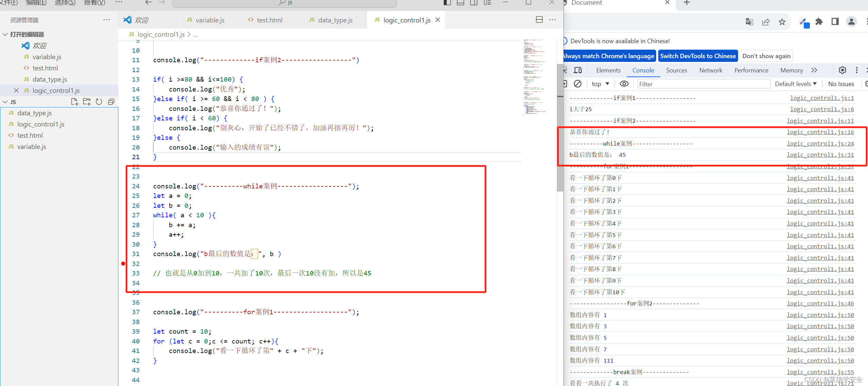Toggle breakpoint on line 32 gutter
The image size is (868, 386).
tap(123, 264)
